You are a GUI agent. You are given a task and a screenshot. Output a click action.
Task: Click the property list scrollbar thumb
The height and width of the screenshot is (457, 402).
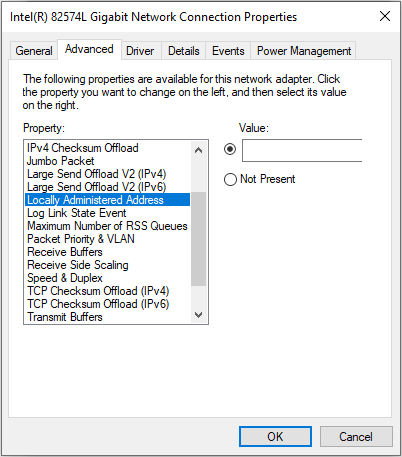coord(199,239)
